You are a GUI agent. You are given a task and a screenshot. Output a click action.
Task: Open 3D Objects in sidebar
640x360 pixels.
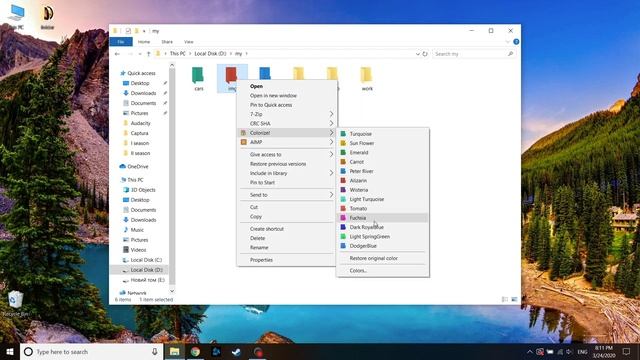click(143, 190)
